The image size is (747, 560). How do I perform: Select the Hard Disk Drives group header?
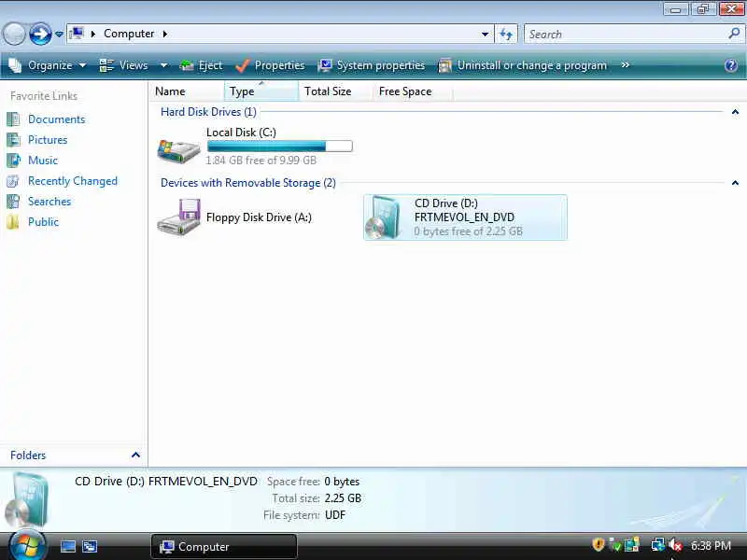(x=208, y=112)
